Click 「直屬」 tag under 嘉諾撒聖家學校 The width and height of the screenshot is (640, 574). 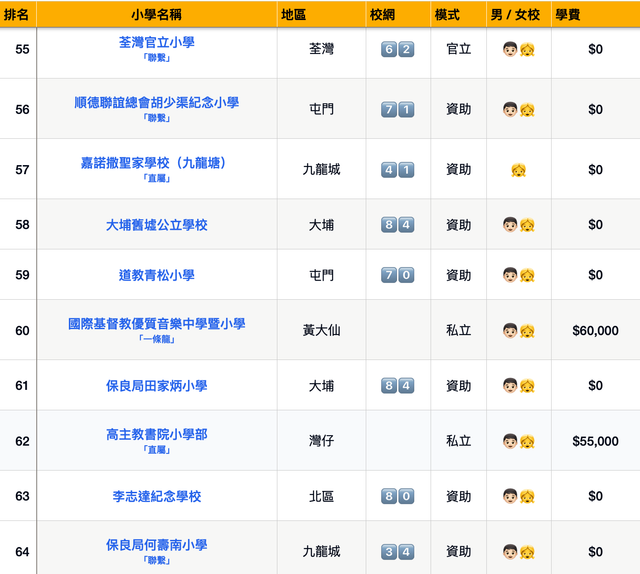(157, 179)
